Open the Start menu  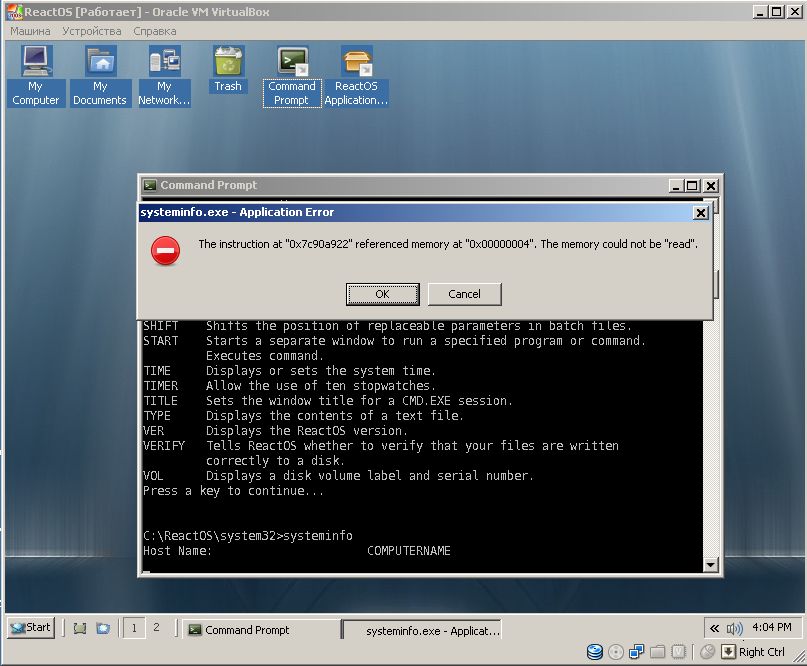tap(31, 628)
